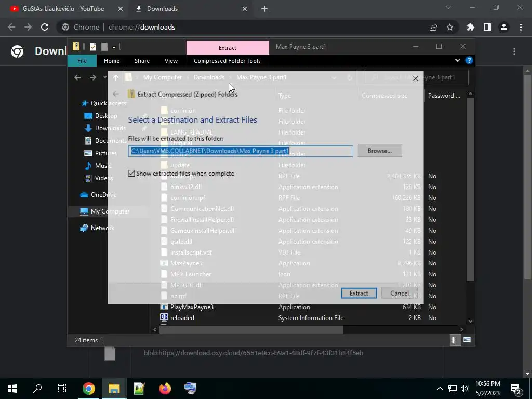
Task: Show hidden system tray icons
Action: 440,389
